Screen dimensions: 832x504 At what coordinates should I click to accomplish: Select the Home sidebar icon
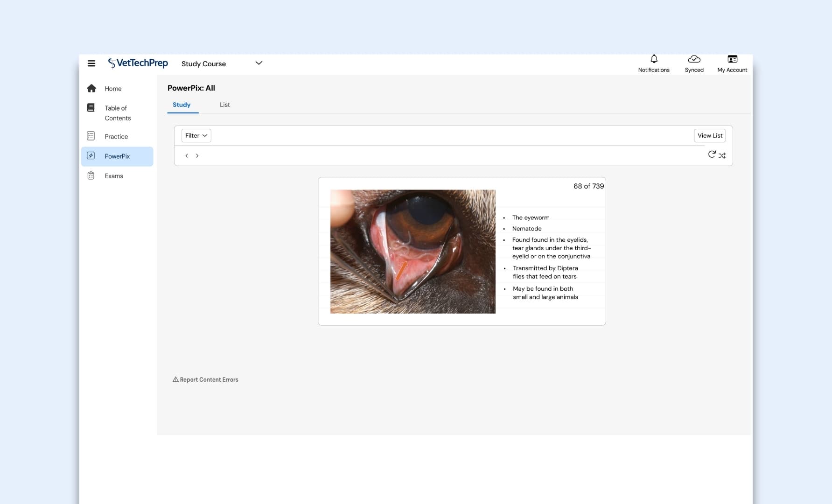(x=91, y=88)
